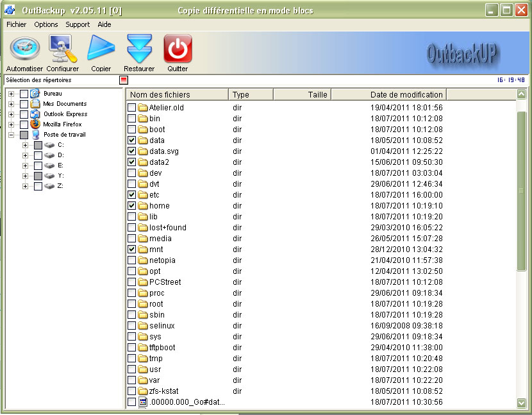Screen dimensions: 532x415
Task: Select the Bureau desktop icon
Action: (x=35, y=94)
